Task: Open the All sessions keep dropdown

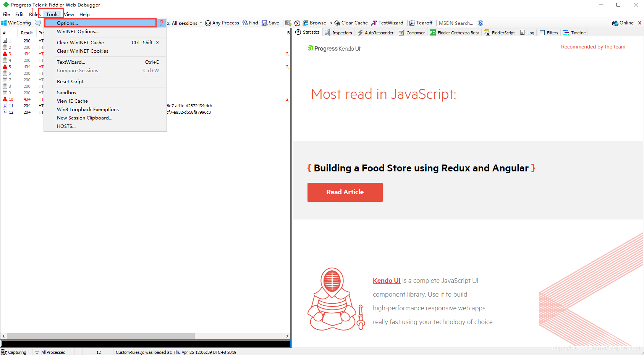Action: [x=186, y=23]
